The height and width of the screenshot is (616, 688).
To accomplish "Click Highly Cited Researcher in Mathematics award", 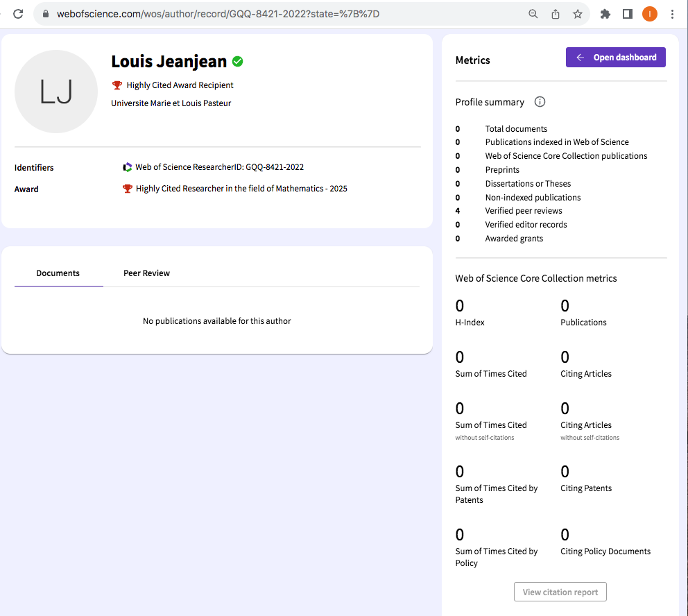I will (x=241, y=189).
